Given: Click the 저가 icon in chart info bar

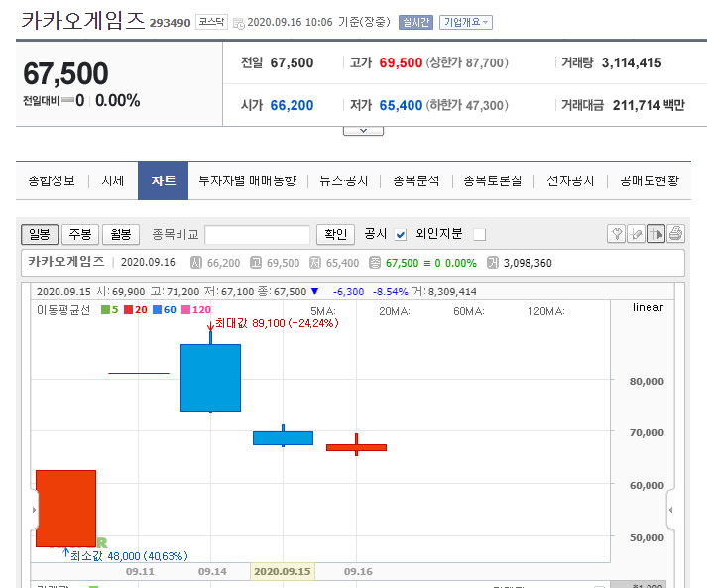Looking at the screenshot, I should 315,263.
